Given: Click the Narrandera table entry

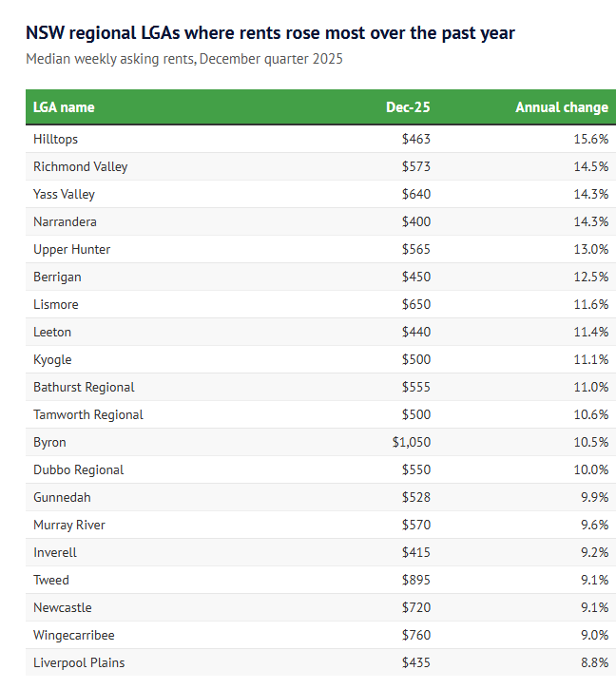Looking at the screenshot, I should pyautogui.click(x=65, y=221).
